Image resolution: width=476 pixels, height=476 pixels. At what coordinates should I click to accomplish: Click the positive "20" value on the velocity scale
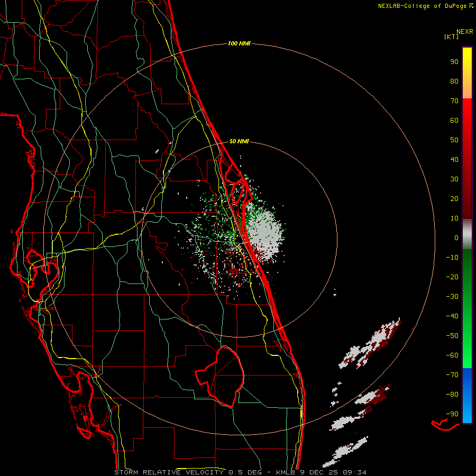pyautogui.click(x=454, y=199)
